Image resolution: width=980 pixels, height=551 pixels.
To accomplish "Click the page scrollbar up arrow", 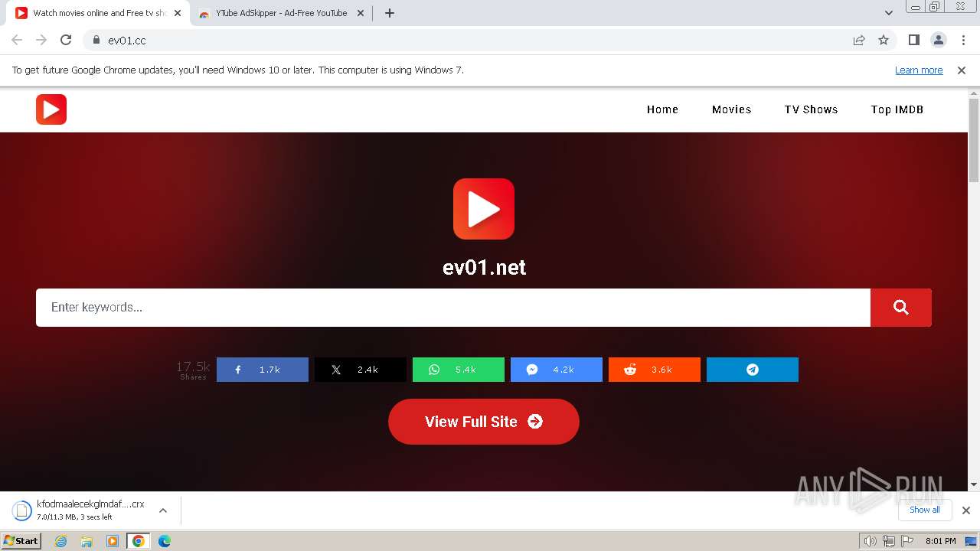I will coord(974,93).
